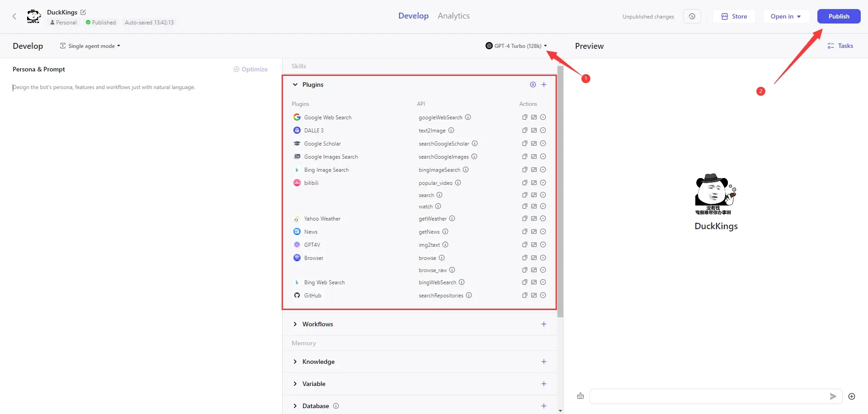Open GPT-4 Turbo model dropdown
The width and height of the screenshot is (868, 414).
click(516, 46)
